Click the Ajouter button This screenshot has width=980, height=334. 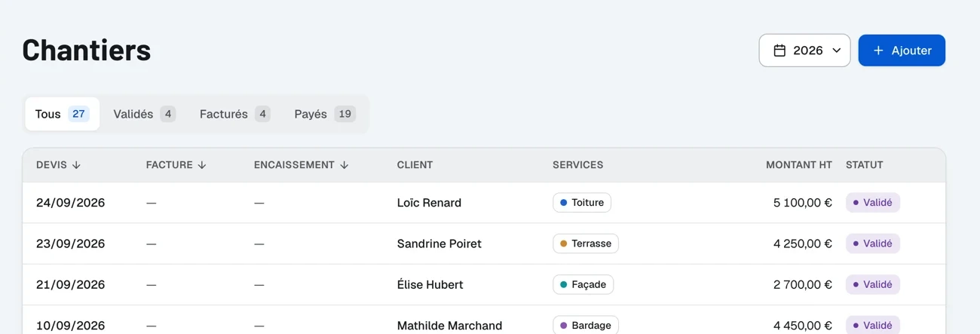pyautogui.click(x=902, y=51)
